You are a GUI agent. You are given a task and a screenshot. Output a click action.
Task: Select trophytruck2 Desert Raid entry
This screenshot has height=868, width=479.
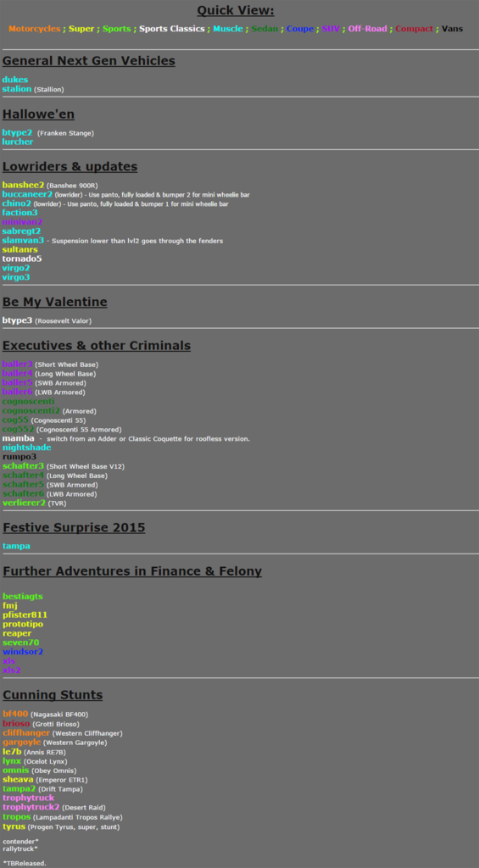pos(53,807)
